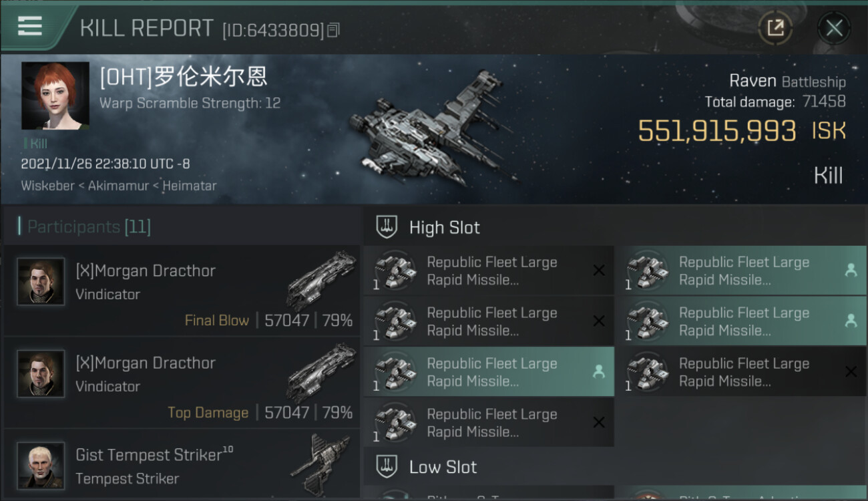Select Gist Tempest Striker portrait
Image resolution: width=868 pixels, height=501 pixels.
click(41, 465)
